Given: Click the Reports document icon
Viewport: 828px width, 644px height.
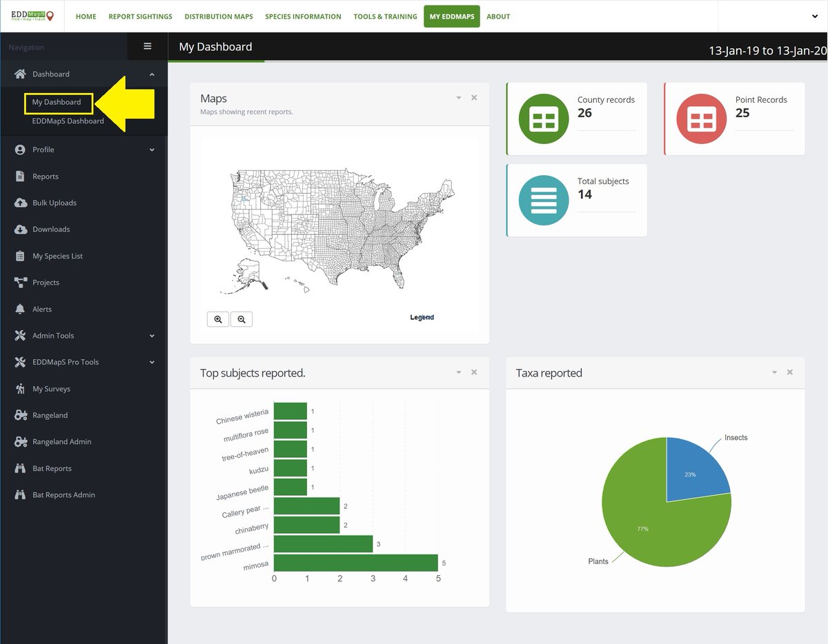Looking at the screenshot, I should tap(20, 176).
